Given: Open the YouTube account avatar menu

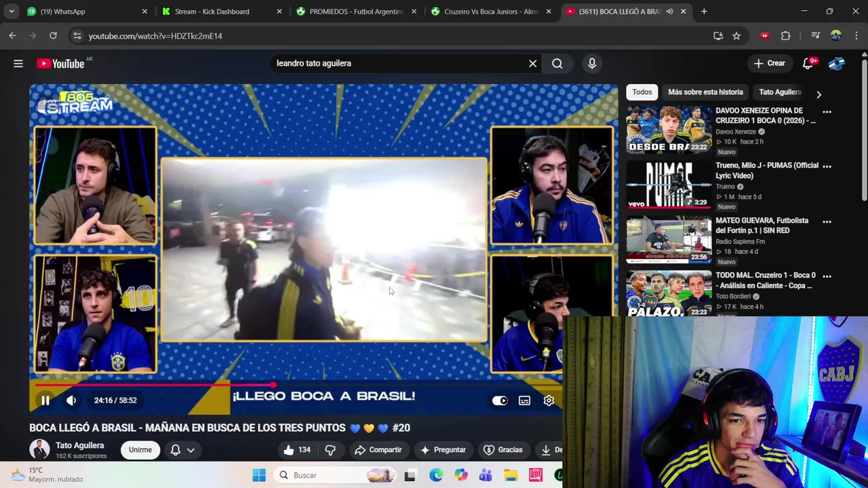Looking at the screenshot, I should pos(837,63).
